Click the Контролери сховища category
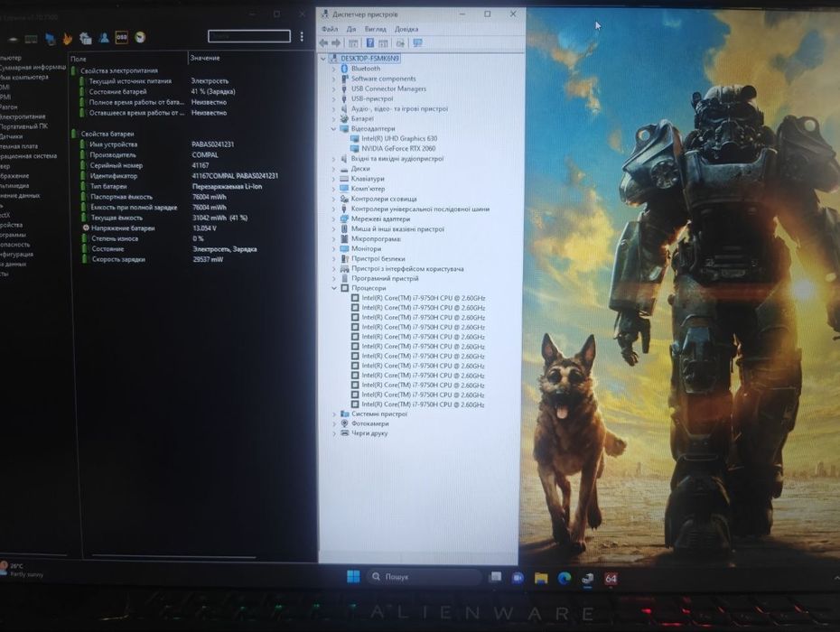Viewport: 840px width, 632px height. click(x=384, y=199)
